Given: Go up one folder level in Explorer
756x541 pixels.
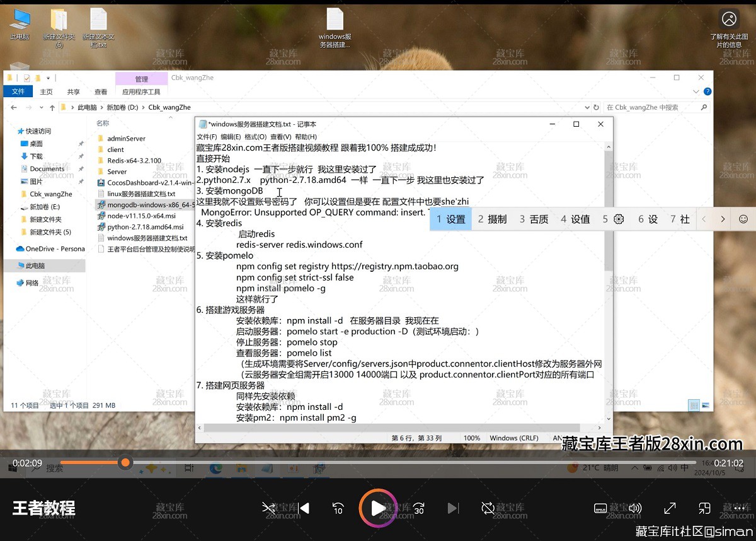Looking at the screenshot, I should tap(52, 108).
